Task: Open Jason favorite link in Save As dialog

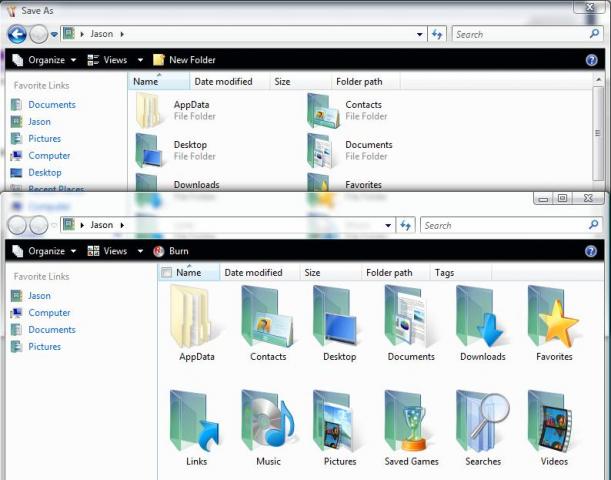Action: click(x=31, y=122)
